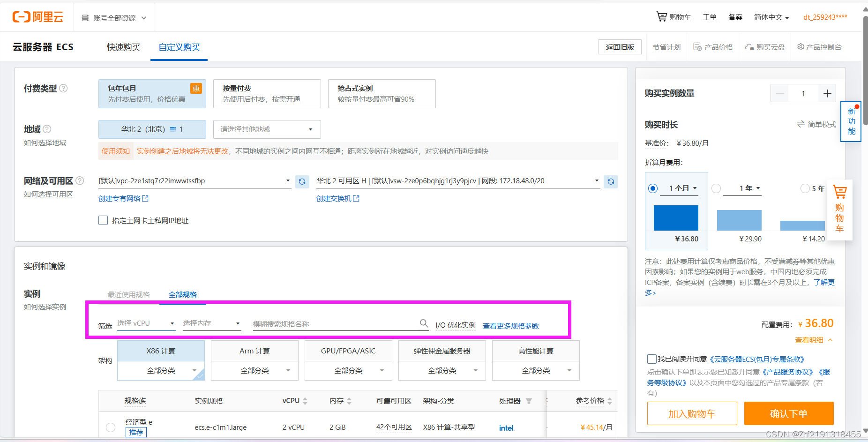
Task: Decrease instance quantity with minus button
Action: [x=780, y=93]
